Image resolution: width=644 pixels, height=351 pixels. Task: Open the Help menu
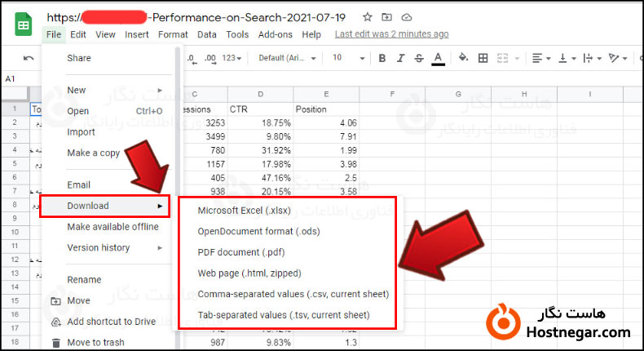point(311,34)
